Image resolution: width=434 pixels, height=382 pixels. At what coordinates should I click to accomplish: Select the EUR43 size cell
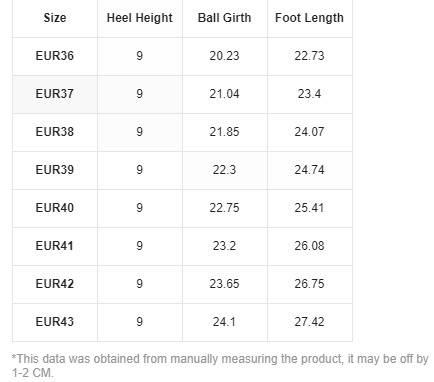point(55,322)
